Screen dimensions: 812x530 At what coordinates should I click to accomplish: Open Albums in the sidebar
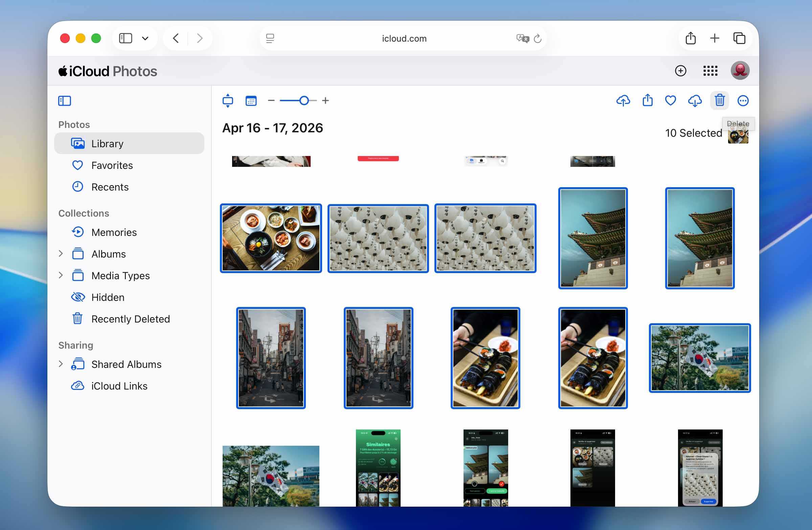click(x=129, y=254)
